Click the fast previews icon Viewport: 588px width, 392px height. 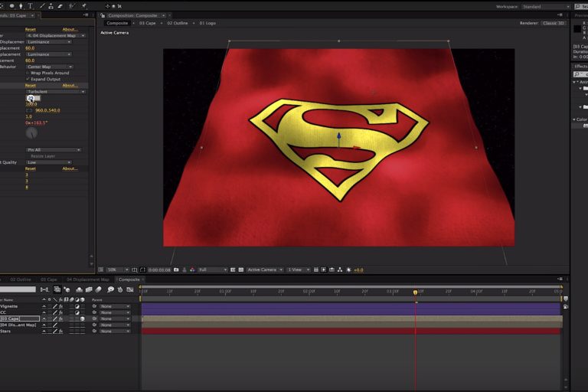[x=324, y=269]
